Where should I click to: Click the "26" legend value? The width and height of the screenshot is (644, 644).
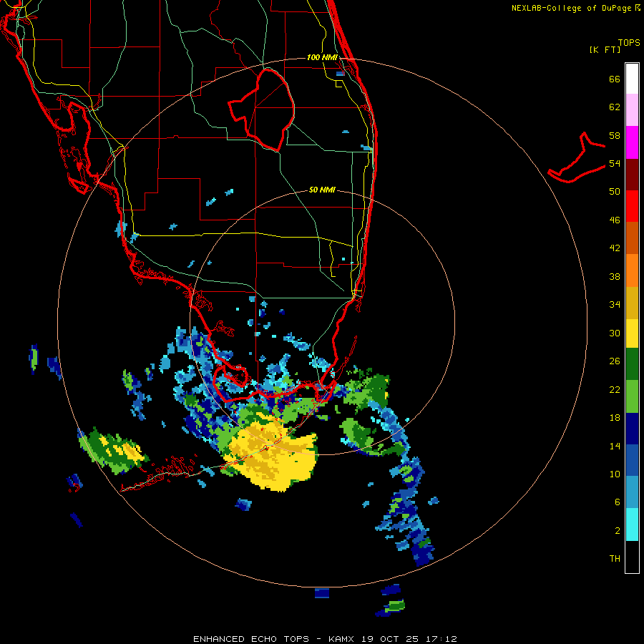(x=615, y=361)
